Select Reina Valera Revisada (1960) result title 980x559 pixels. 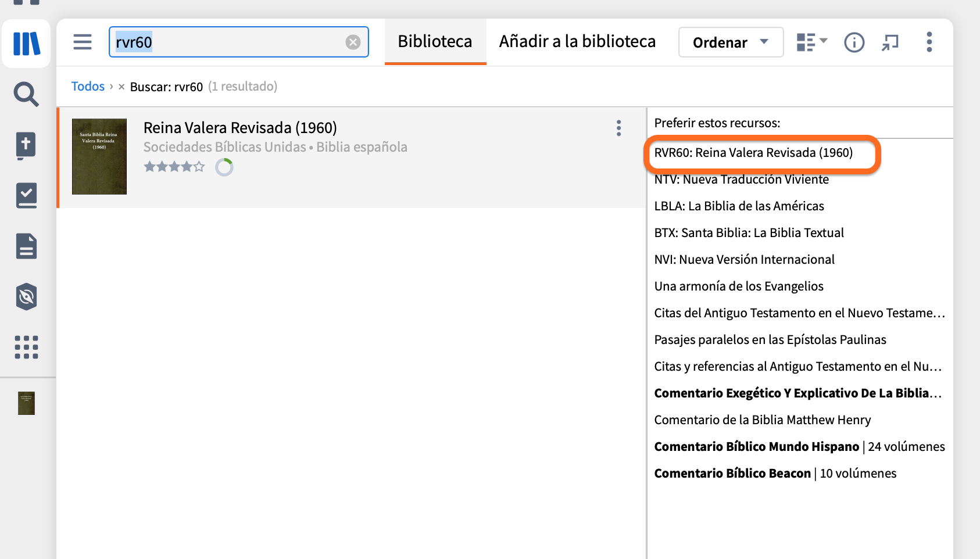pyautogui.click(x=240, y=127)
